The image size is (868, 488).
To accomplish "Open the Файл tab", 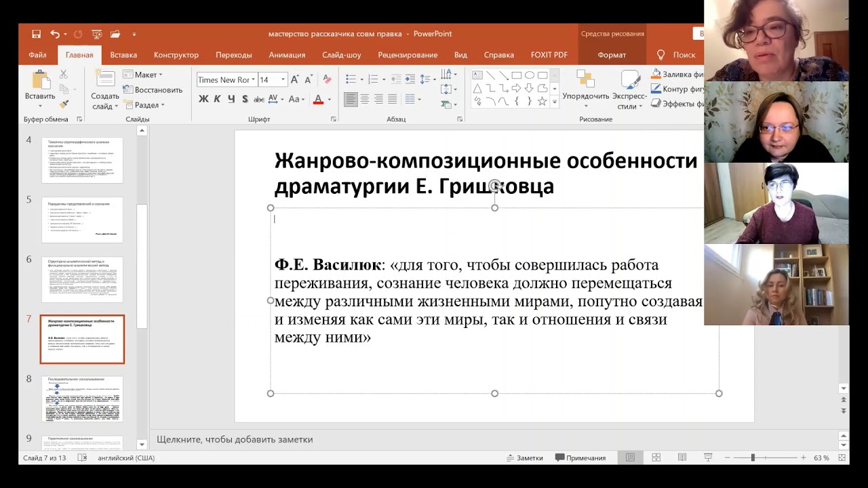I will pos(37,55).
